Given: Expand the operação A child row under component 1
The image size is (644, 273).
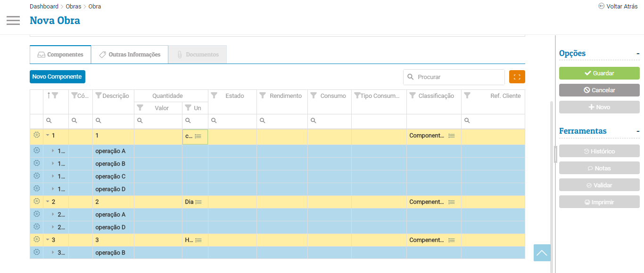Looking at the screenshot, I should click(x=53, y=151).
